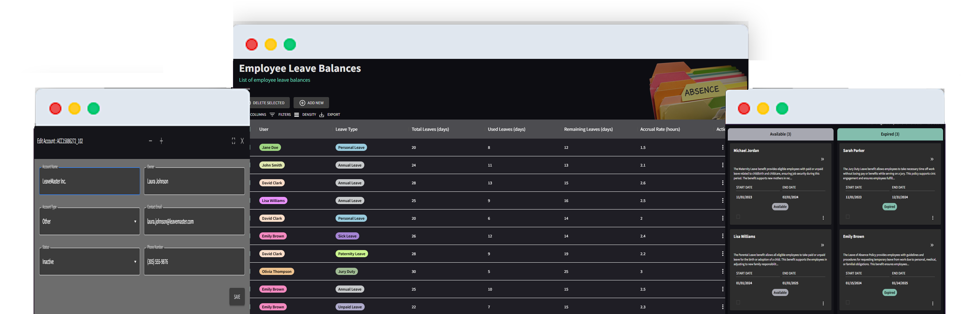Tick the checkbox on Lisa Williams card
This screenshot has width=980, height=314.
click(738, 302)
